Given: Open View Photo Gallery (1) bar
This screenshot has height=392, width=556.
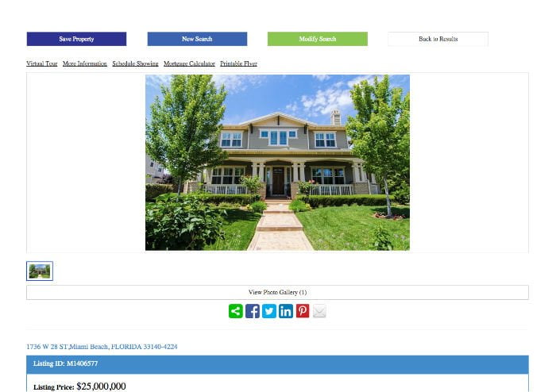Looking at the screenshot, I should click(x=277, y=293).
